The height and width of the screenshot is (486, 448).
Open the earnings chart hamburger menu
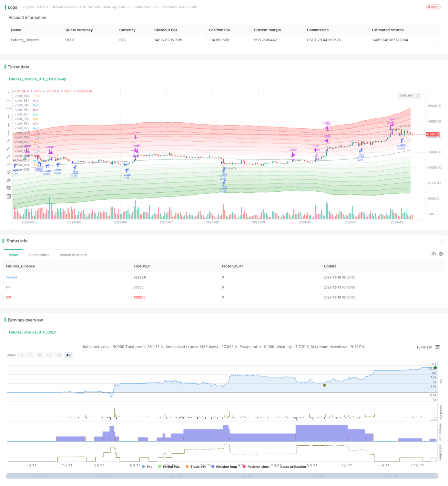[437, 347]
